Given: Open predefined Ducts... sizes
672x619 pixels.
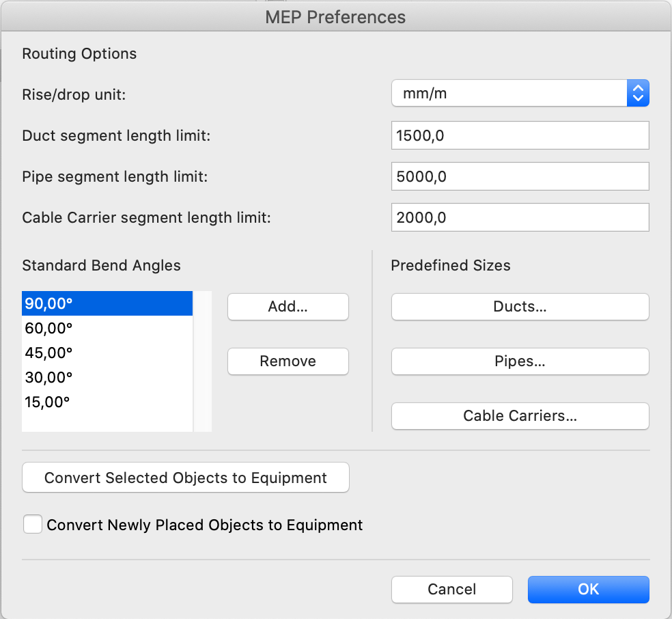Looking at the screenshot, I should (x=520, y=307).
